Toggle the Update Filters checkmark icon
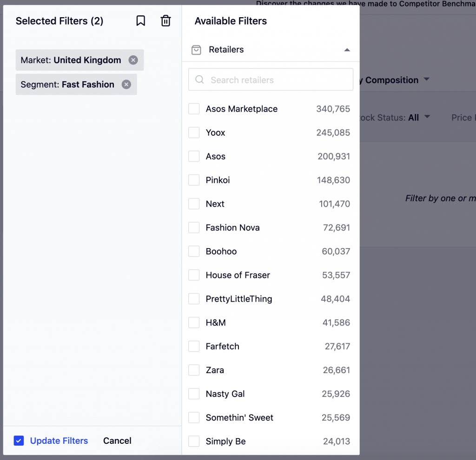Viewport: 476px width, 460px height. tap(19, 441)
